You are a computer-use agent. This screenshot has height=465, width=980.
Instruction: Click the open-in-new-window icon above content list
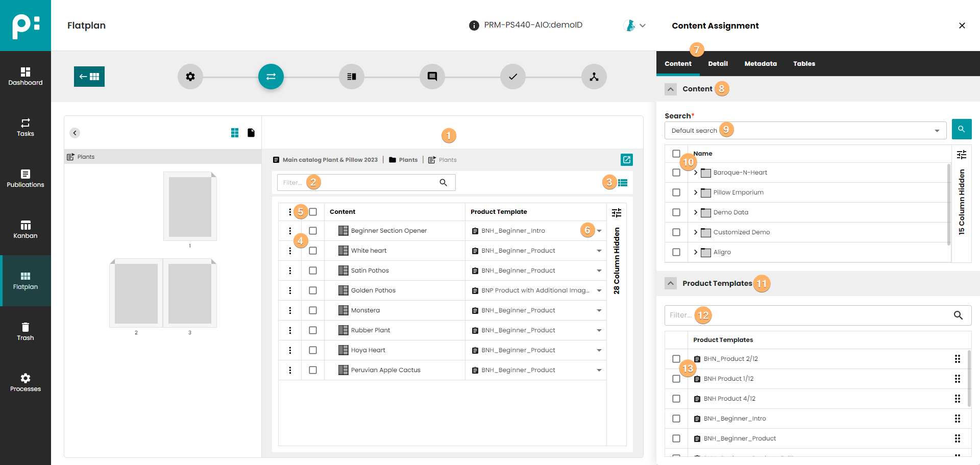626,160
